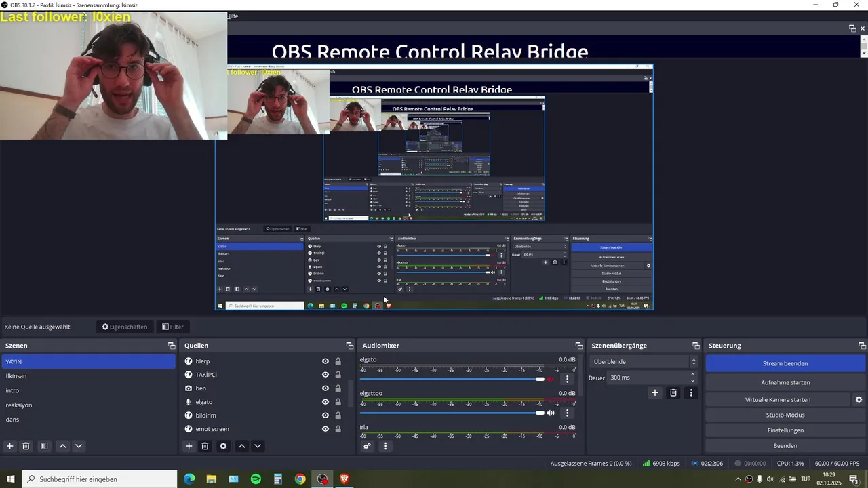This screenshot has height=488, width=868.
Task: Click Stream beenden
Action: click(x=785, y=363)
